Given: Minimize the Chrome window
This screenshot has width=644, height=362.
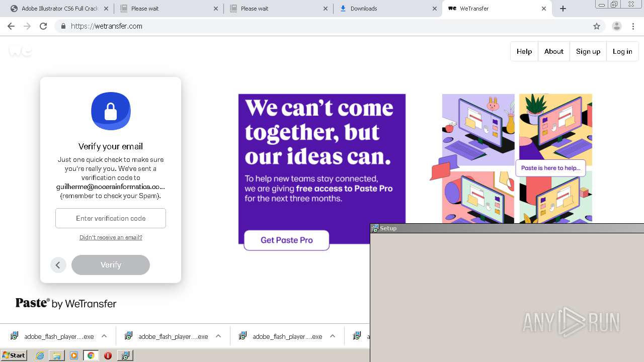Looking at the screenshot, I should click(x=601, y=5).
